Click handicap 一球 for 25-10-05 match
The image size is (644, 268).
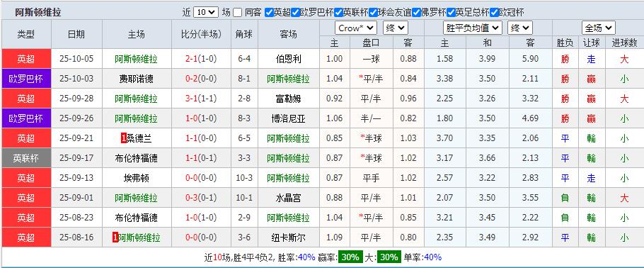372,59
